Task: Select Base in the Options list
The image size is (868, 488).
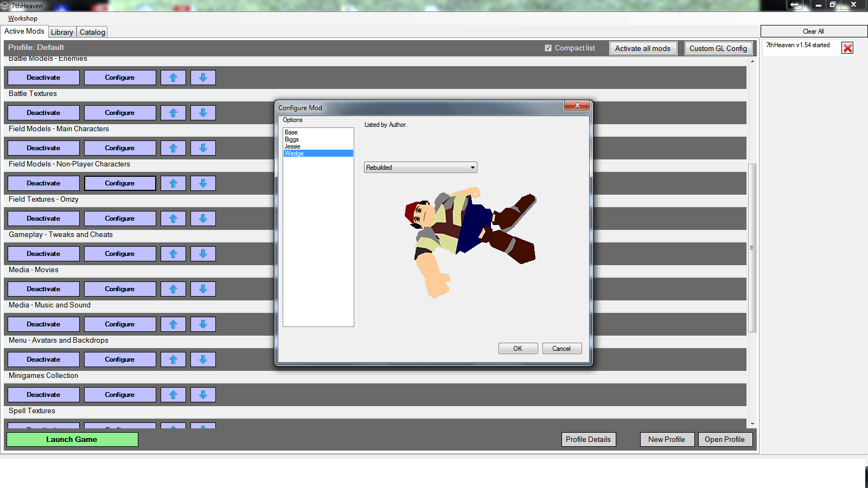Action: point(318,132)
